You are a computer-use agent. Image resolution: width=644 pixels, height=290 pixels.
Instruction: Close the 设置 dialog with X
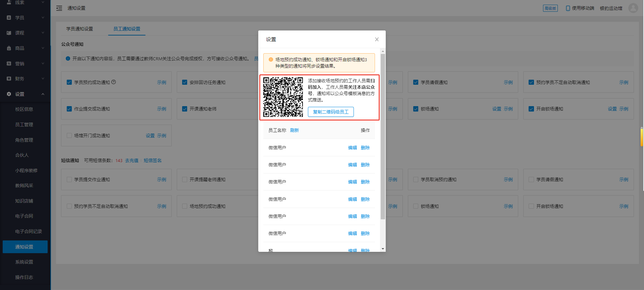(x=377, y=40)
